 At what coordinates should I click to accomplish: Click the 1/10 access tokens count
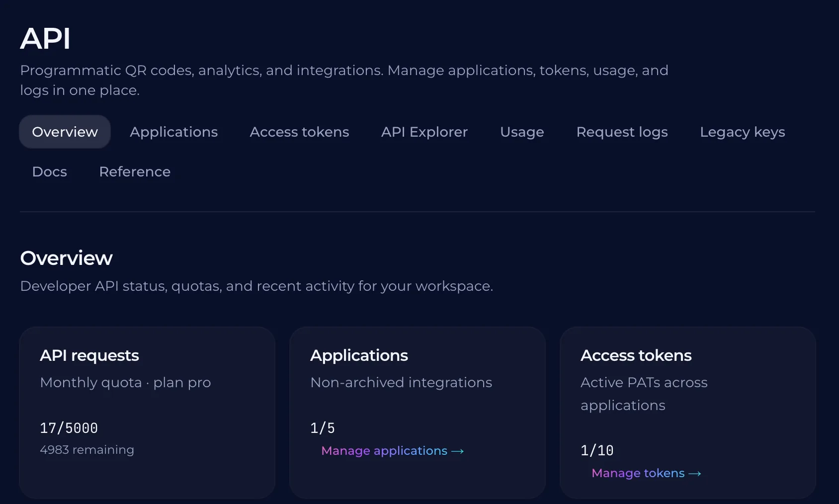(597, 450)
